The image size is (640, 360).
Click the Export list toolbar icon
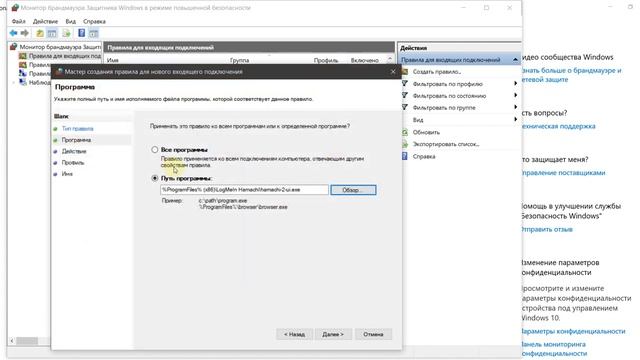click(67, 33)
